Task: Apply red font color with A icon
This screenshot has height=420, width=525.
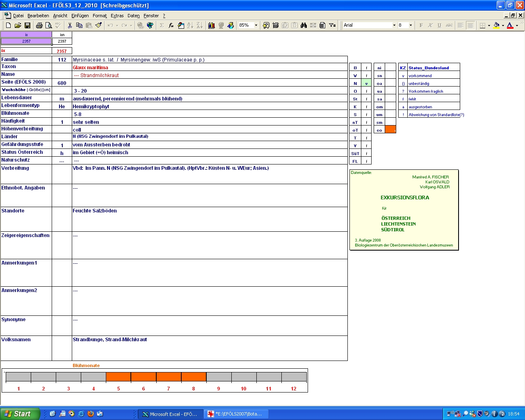Action: pos(510,25)
